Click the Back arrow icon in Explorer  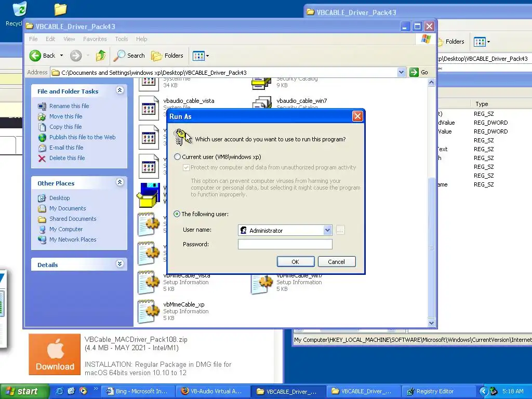click(35, 56)
